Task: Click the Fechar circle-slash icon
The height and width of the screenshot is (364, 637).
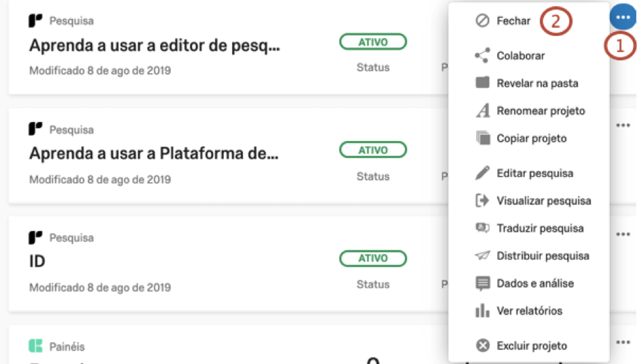Action: point(482,20)
